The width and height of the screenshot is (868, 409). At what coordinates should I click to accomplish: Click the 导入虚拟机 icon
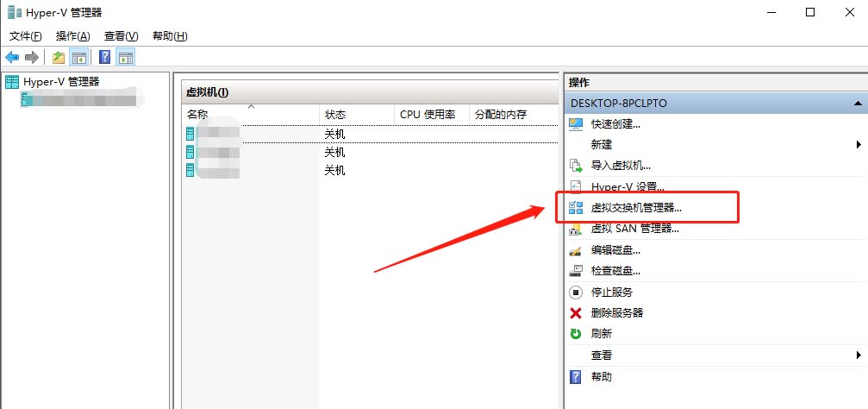point(576,165)
